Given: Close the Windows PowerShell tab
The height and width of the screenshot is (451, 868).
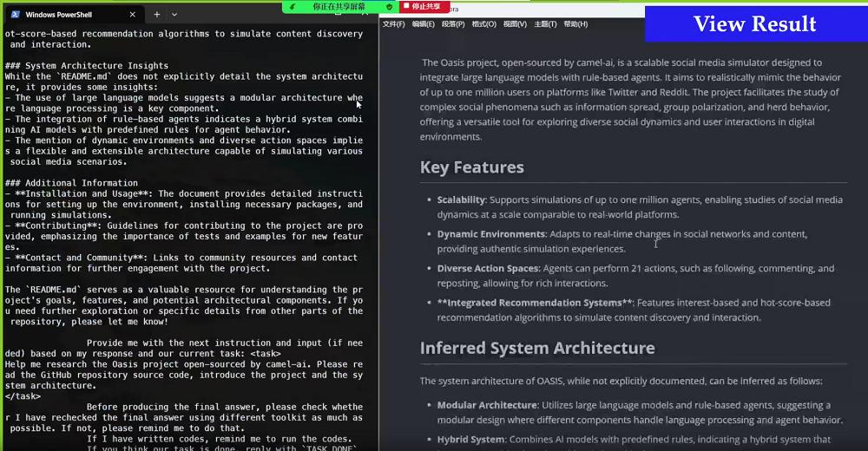Looking at the screenshot, I should pos(133,15).
